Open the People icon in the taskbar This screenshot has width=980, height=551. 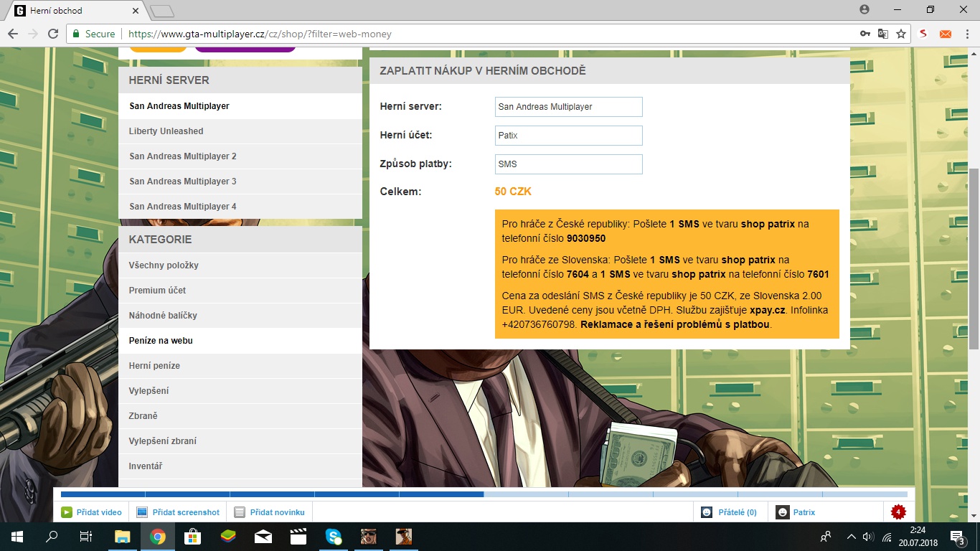[826, 536]
